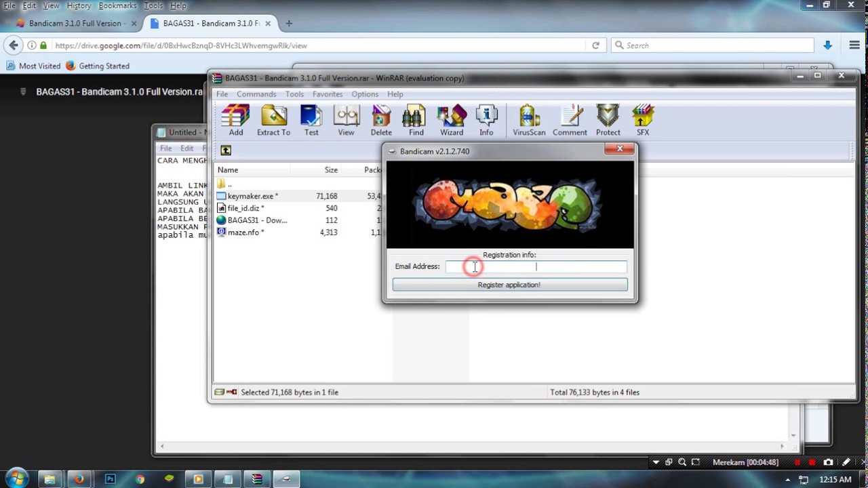Click the Windows Start button
The height and width of the screenshot is (488, 868).
pos(16,479)
